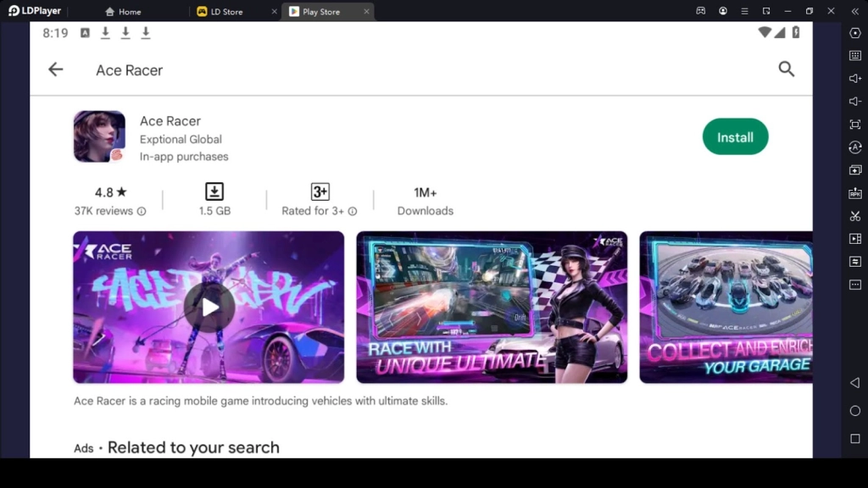Viewport: 868px width, 488px height.
Task: Open the sidebar icon below the video recorder
Action: coord(855,262)
